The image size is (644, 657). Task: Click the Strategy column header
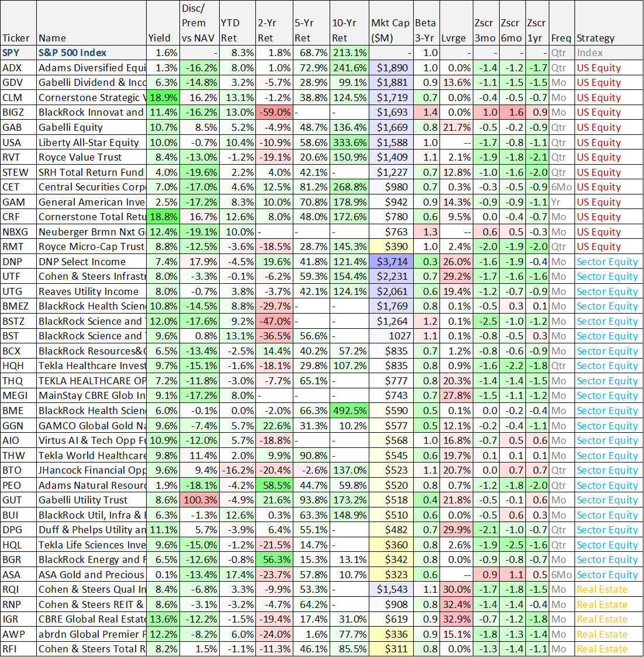609,23
